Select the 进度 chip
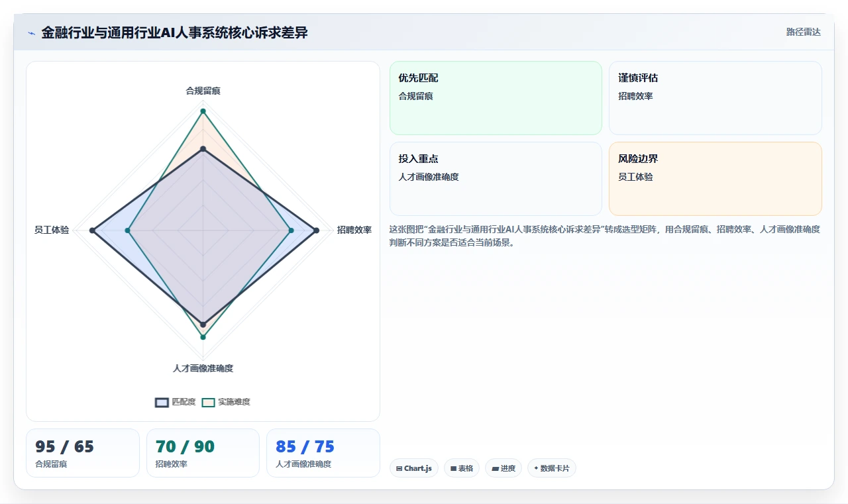848x504 pixels. tap(503, 468)
